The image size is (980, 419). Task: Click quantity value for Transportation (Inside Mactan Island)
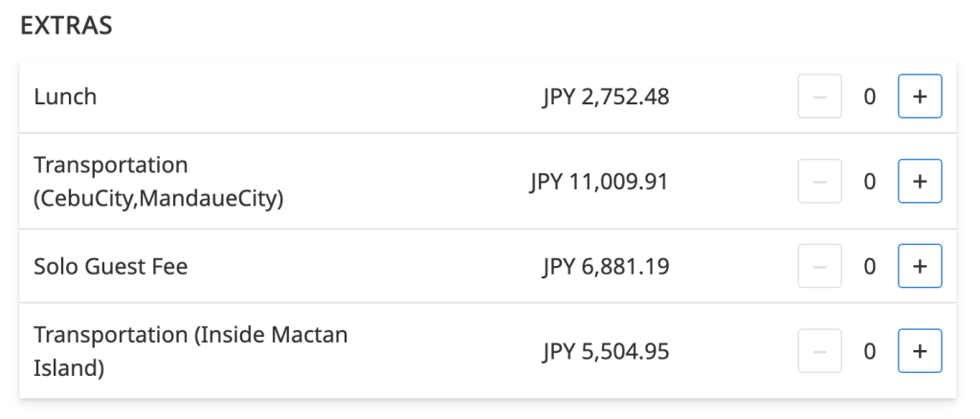click(870, 351)
